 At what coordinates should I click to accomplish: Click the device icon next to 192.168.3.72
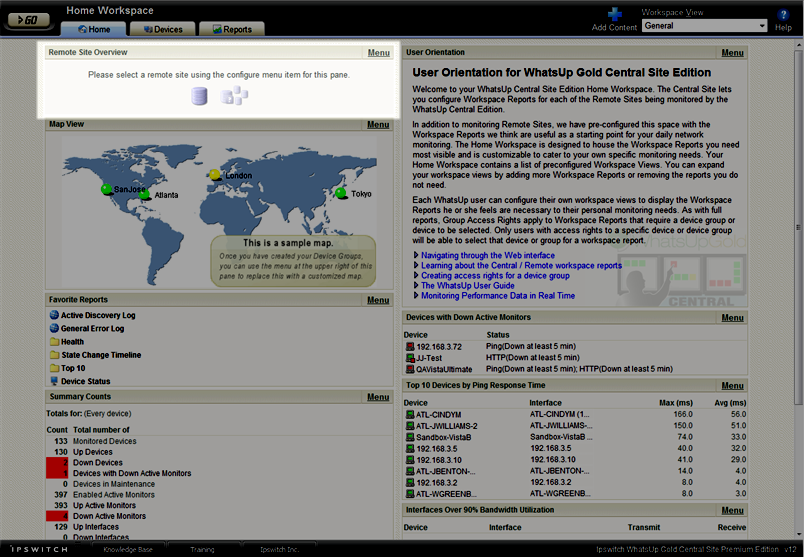tap(410, 346)
